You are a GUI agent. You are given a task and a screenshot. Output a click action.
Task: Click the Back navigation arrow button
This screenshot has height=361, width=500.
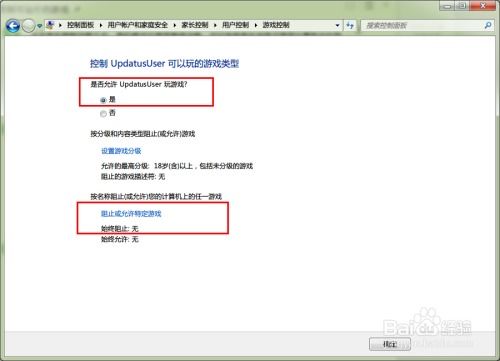coord(13,26)
